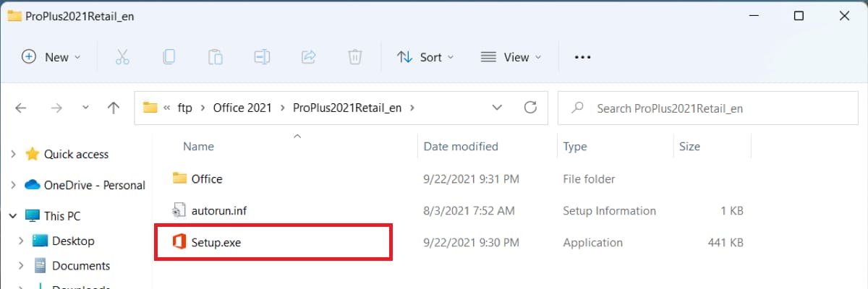Click the Copy icon in toolbar

pos(169,57)
